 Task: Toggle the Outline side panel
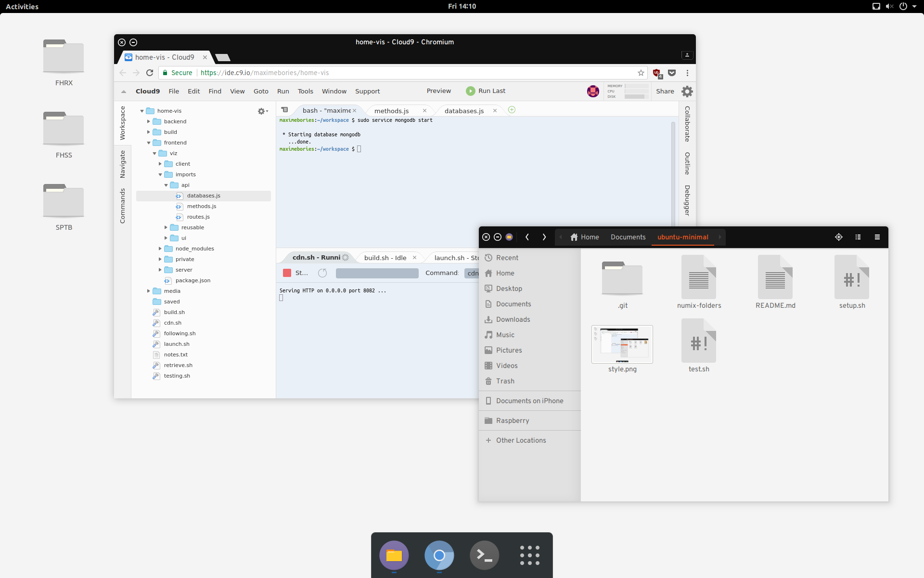pos(687,163)
